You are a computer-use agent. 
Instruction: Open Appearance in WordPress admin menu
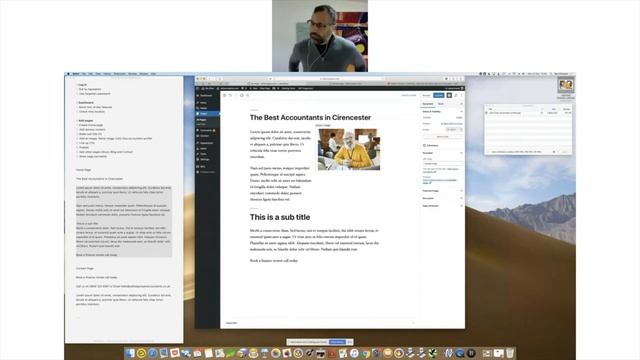[x=206, y=143]
